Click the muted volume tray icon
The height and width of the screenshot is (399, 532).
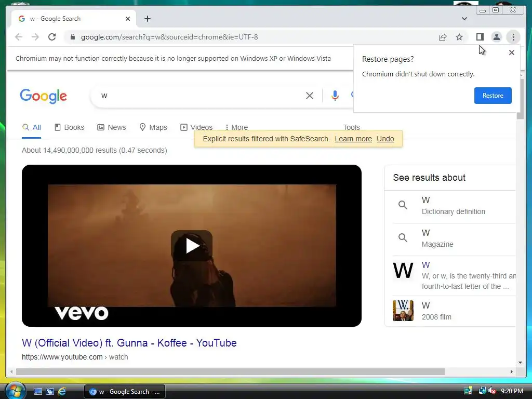491,391
